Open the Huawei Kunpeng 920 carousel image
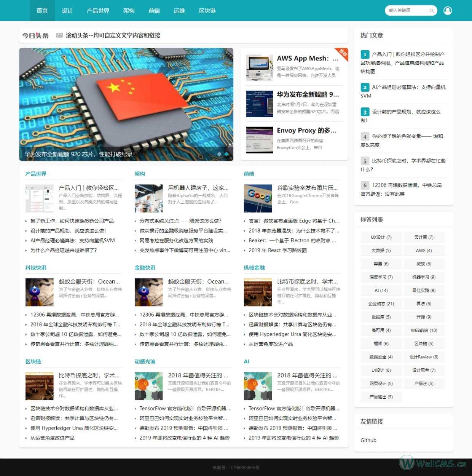 click(x=126, y=104)
